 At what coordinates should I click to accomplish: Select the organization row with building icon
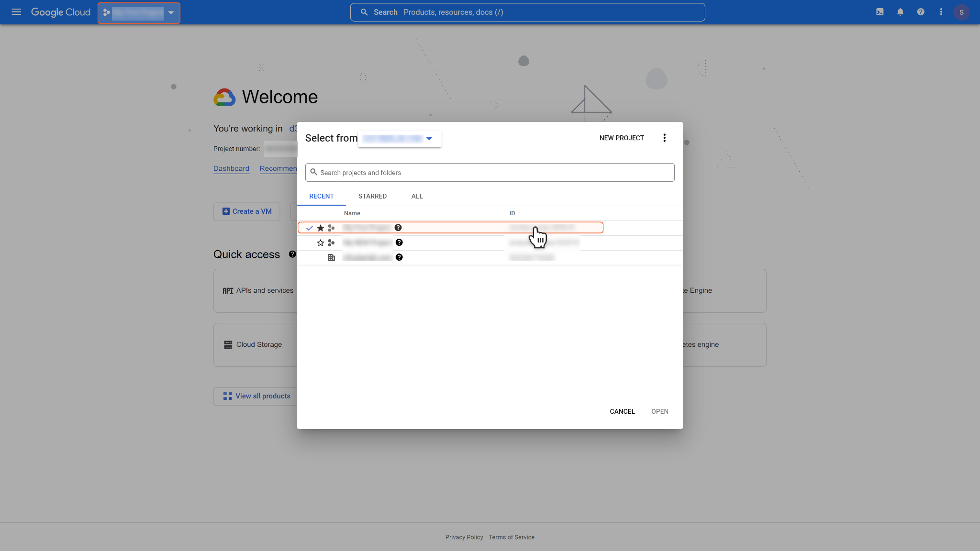367,258
